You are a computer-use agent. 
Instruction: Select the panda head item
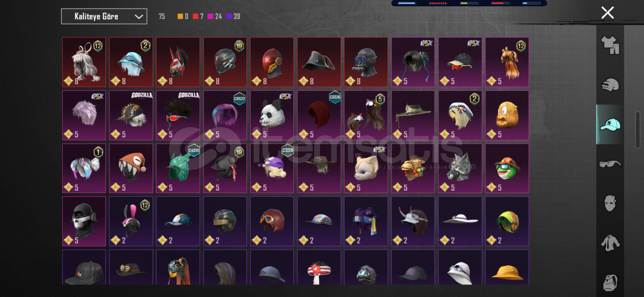pos(272,115)
